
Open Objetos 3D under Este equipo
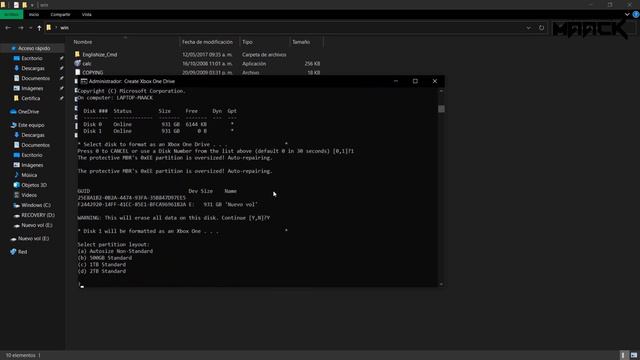click(34, 185)
